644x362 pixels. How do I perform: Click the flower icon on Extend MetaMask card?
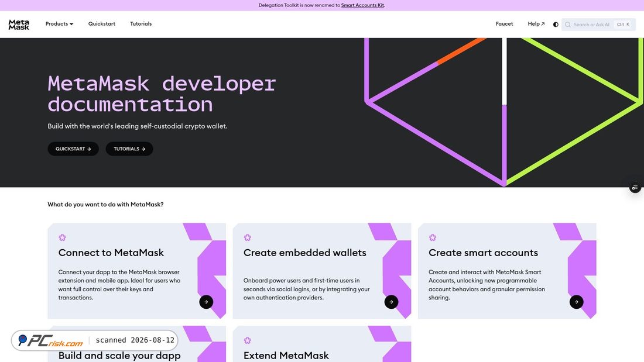[247, 340]
